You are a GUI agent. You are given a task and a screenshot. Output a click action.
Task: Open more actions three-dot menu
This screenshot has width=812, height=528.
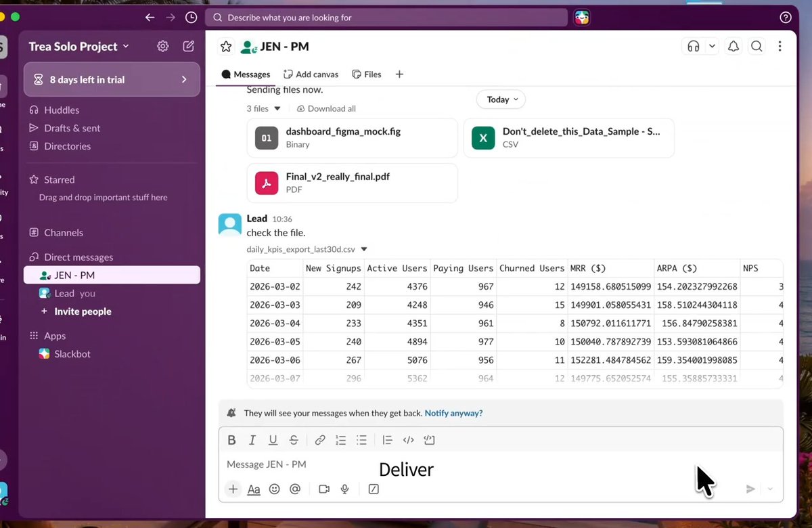coord(780,47)
